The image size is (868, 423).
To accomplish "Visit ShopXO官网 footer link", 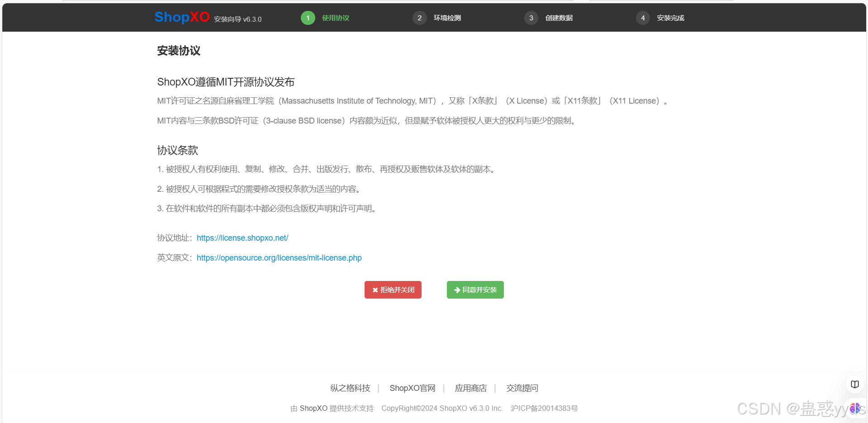I will [x=413, y=388].
